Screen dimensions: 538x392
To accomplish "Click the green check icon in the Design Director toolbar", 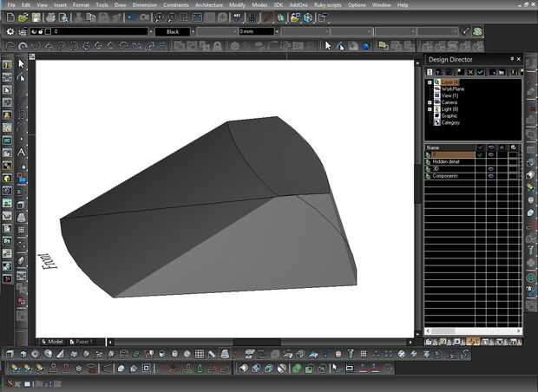I will tap(480, 72).
